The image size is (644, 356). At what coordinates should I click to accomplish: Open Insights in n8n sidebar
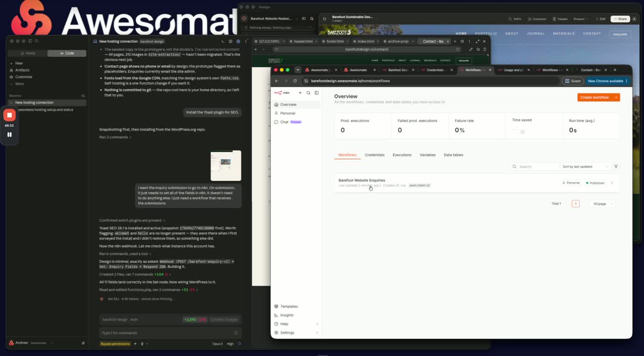tap(296, 315)
